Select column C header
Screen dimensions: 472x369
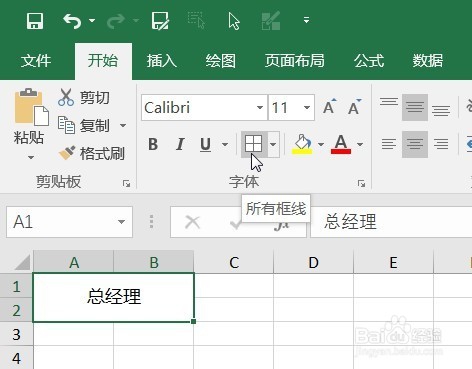234,262
